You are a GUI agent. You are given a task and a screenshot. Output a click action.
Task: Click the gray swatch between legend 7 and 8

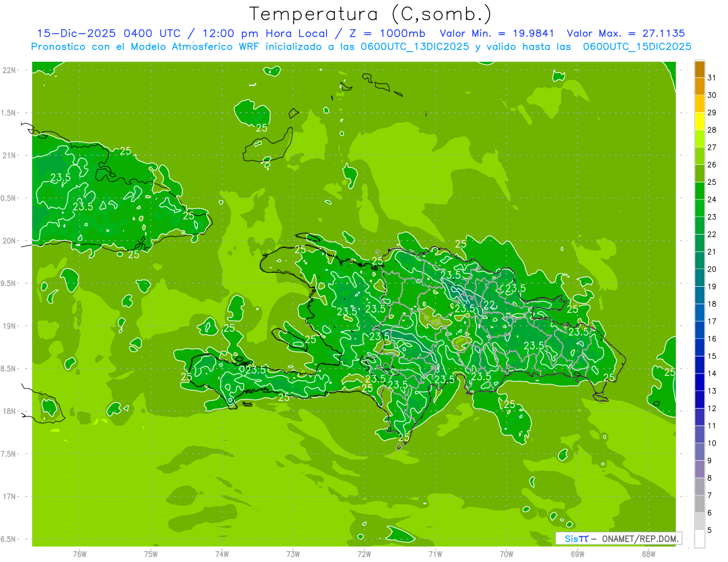pyautogui.click(x=699, y=487)
